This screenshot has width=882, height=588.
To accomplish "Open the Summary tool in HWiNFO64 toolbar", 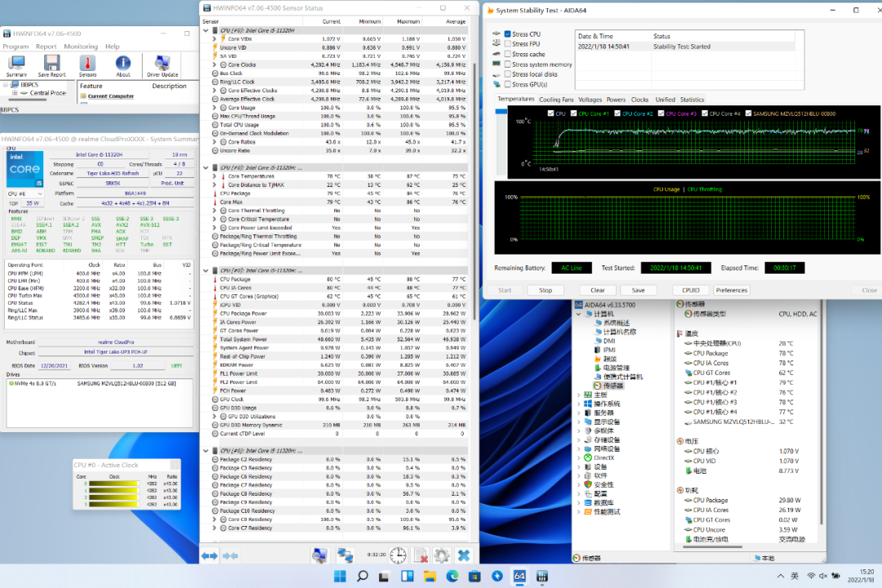I will point(16,66).
